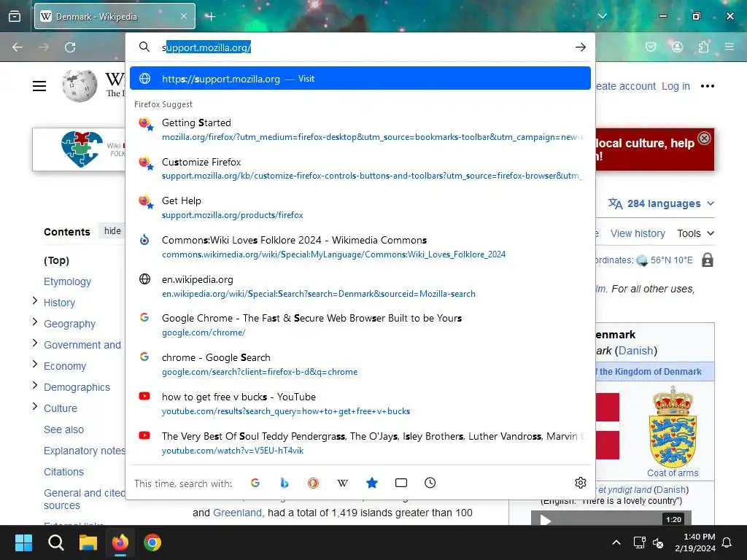Expand Government and politics chevron
The height and width of the screenshot is (560, 747).
pos(35,343)
